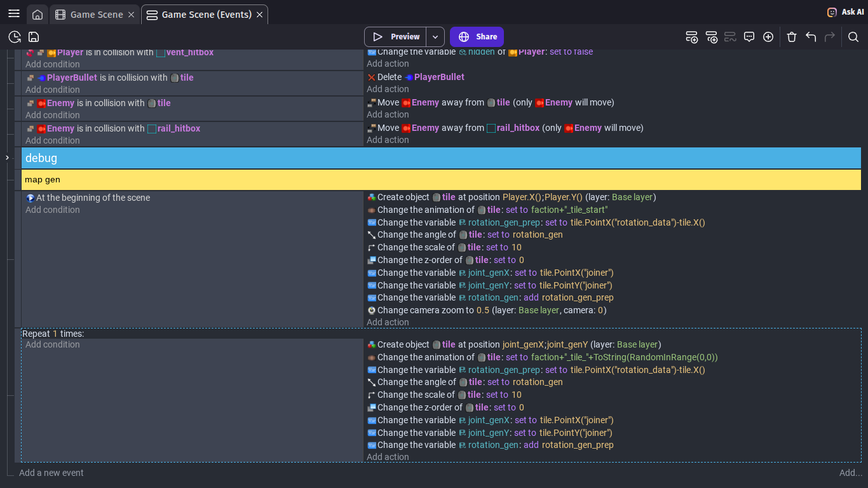Switch to the Game Scene tab
This screenshot has height=488, width=868.
95,15
